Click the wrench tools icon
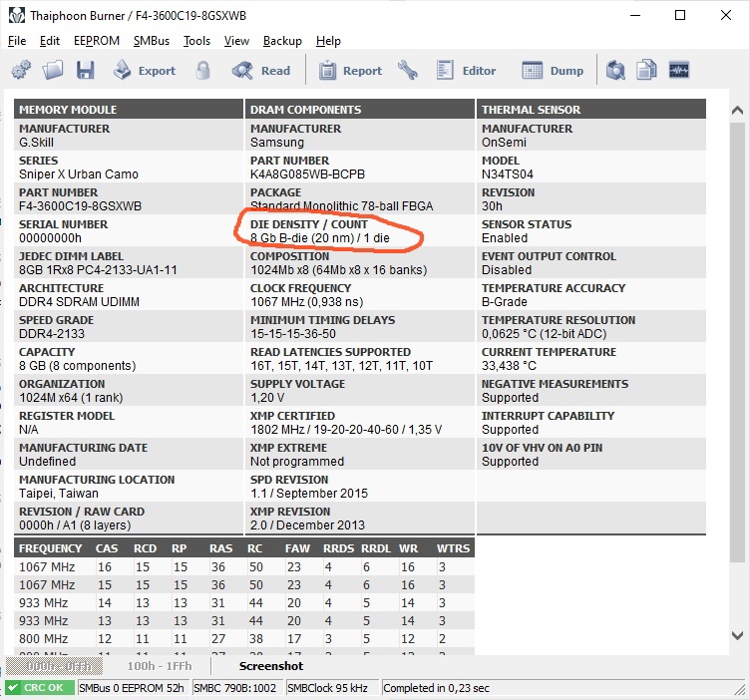The image size is (750, 700). click(x=408, y=70)
